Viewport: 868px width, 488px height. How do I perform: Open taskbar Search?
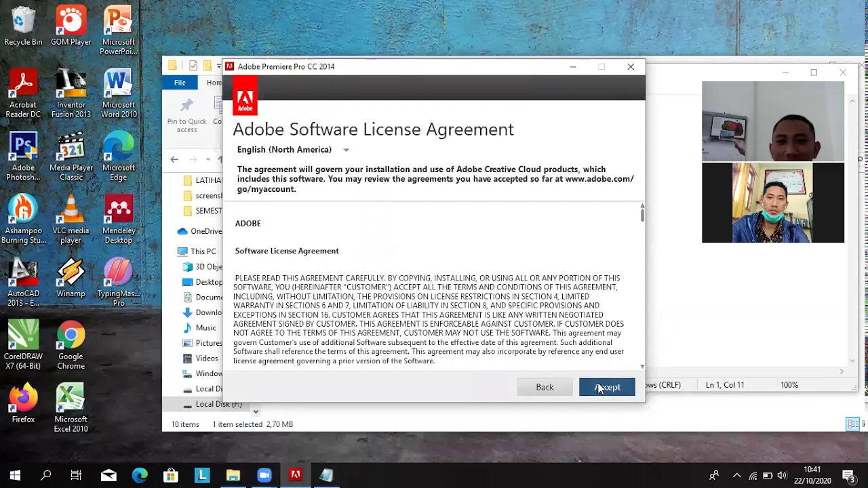click(x=46, y=475)
